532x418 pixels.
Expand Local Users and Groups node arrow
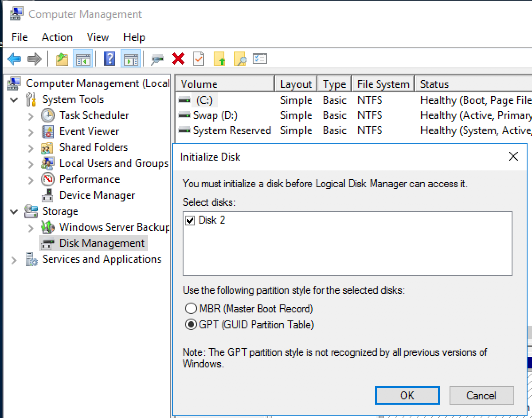point(31,164)
